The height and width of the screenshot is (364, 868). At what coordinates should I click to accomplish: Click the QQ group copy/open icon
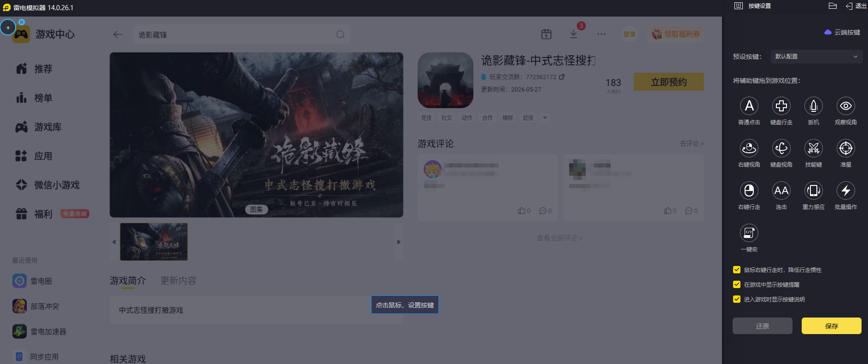(562, 77)
